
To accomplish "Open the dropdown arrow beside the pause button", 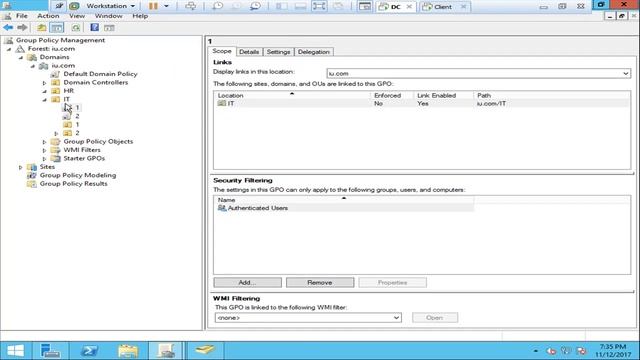I will pyautogui.click(x=166, y=6).
